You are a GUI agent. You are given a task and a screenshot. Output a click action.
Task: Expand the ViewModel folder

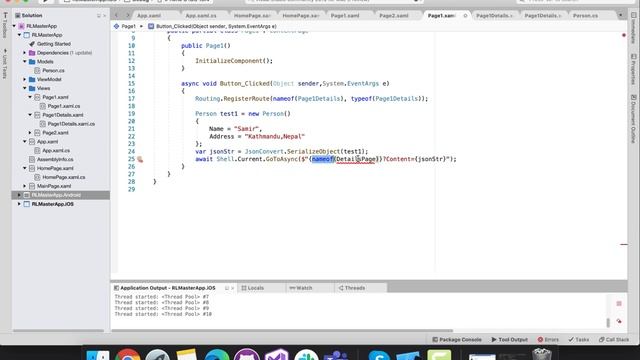24,80
